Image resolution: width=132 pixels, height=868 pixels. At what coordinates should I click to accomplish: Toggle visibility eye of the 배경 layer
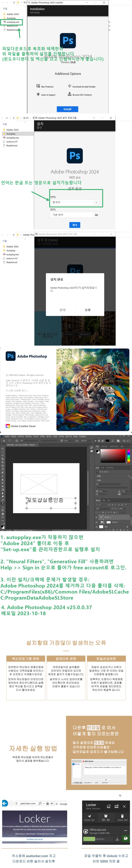coord(97,526)
